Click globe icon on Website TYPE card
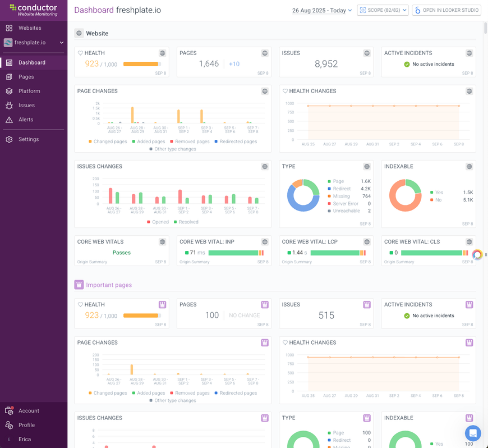Screen dimensions: 488x448 (x=367, y=166)
